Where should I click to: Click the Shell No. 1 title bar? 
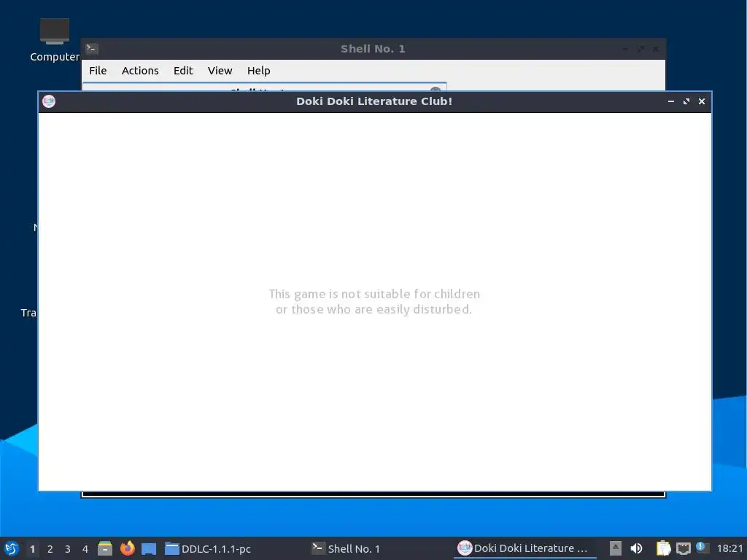(x=373, y=49)
